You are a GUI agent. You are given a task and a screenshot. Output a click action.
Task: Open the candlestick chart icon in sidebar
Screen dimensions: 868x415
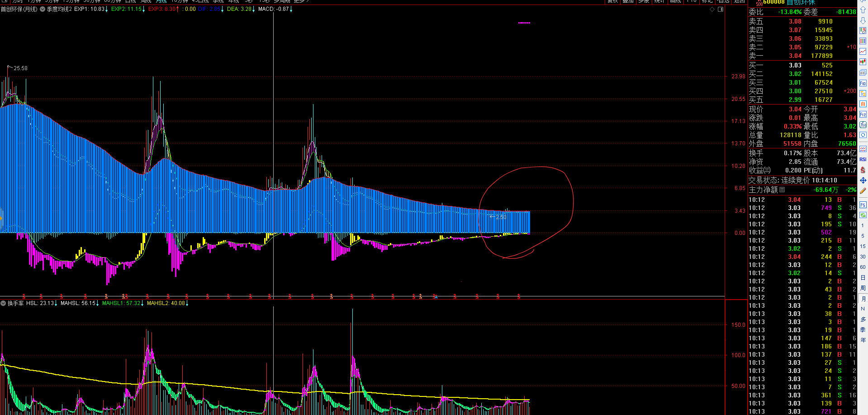click(863, 62)
